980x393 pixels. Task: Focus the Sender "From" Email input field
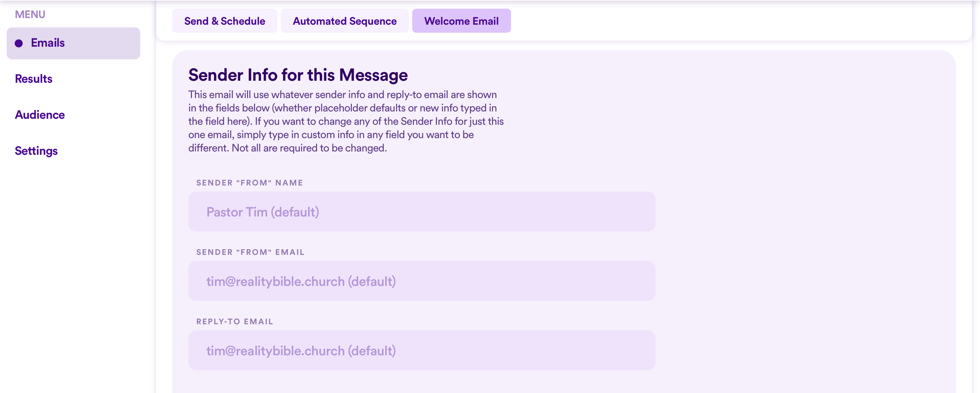(x=422, y=281)
